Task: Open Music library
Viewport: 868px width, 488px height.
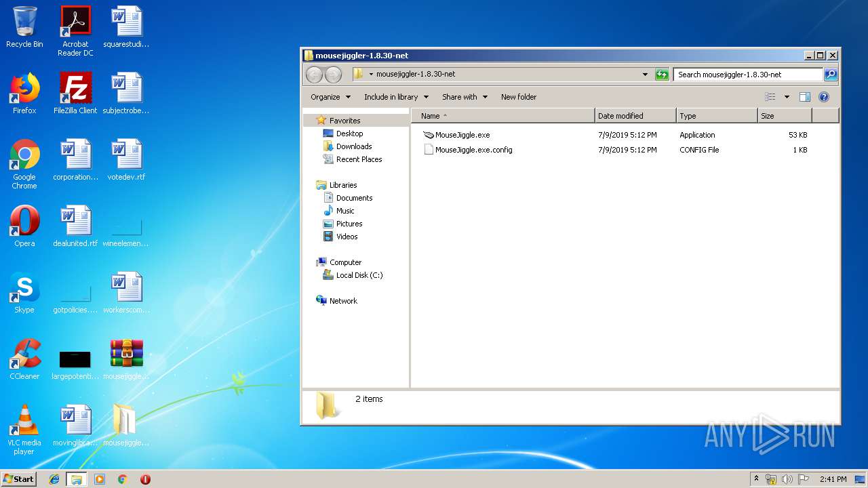Action: click(345, 211)
